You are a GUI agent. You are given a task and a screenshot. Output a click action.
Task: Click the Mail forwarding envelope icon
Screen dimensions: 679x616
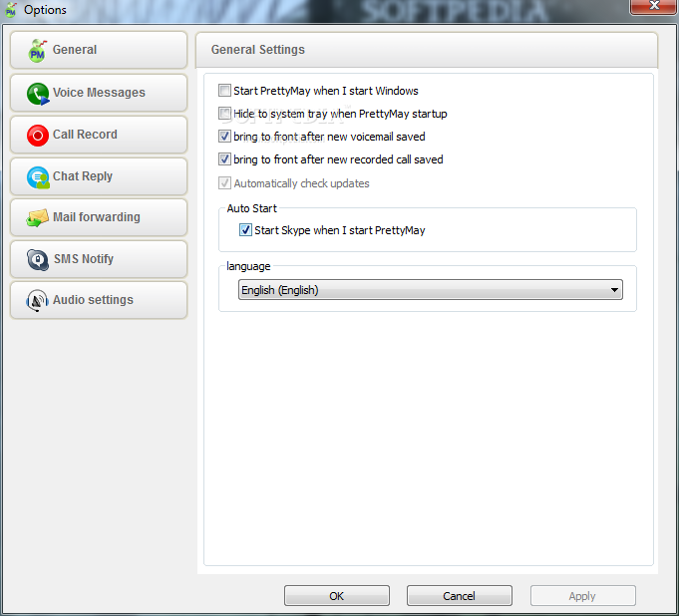pos(37,217)
